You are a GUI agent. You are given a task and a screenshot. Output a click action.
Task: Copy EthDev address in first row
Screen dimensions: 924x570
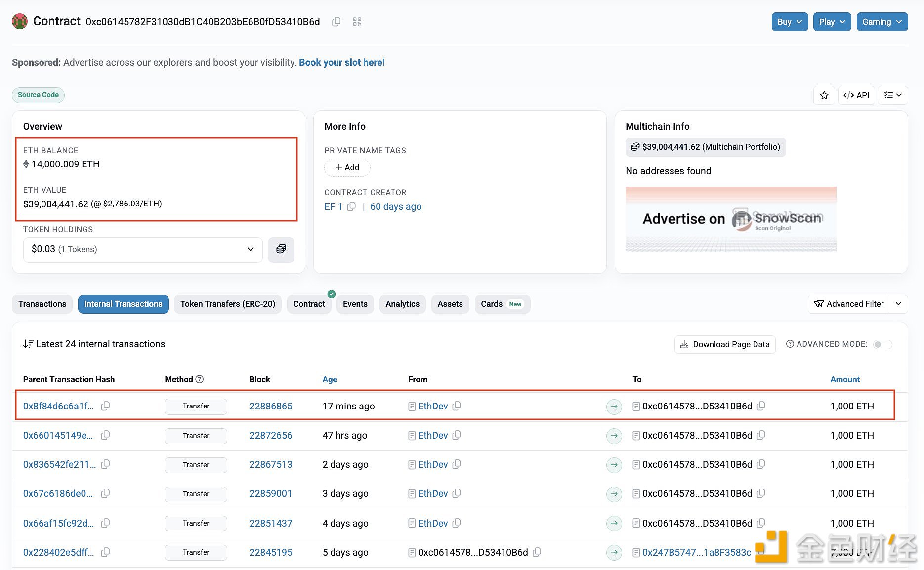[457, 406]
